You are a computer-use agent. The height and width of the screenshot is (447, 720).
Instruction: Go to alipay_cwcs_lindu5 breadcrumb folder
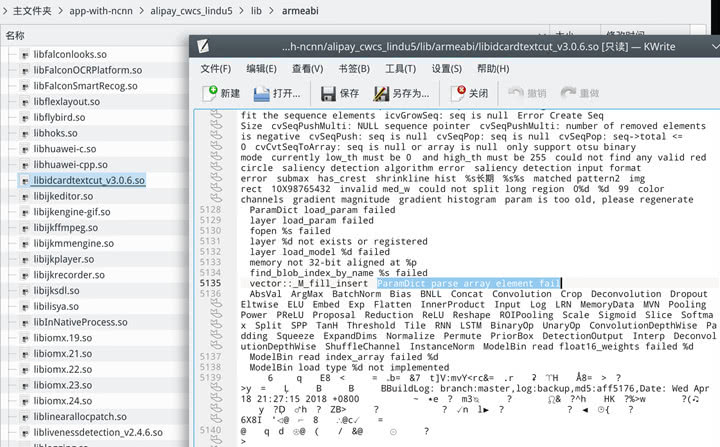[191, 11]
